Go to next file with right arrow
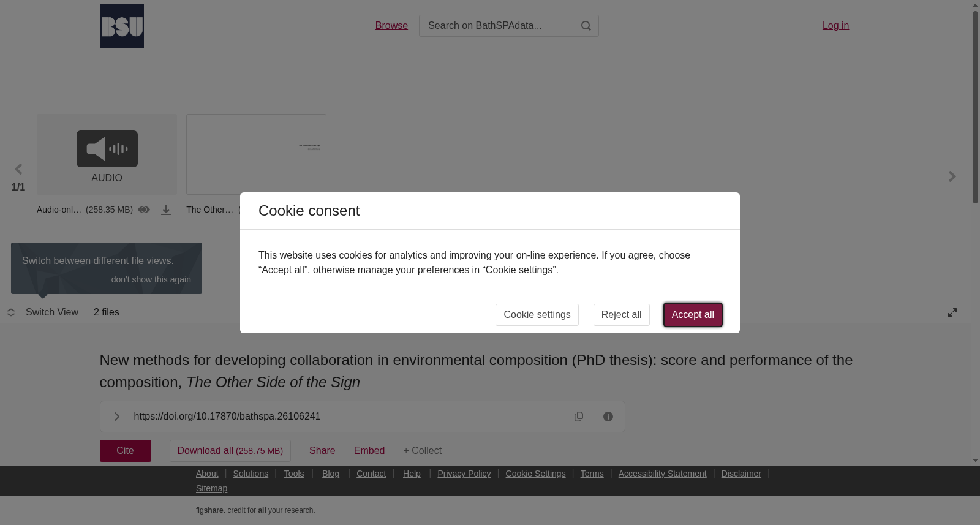Image resolution: width=980 pixels, height=525 pixels. pos(952,176)
